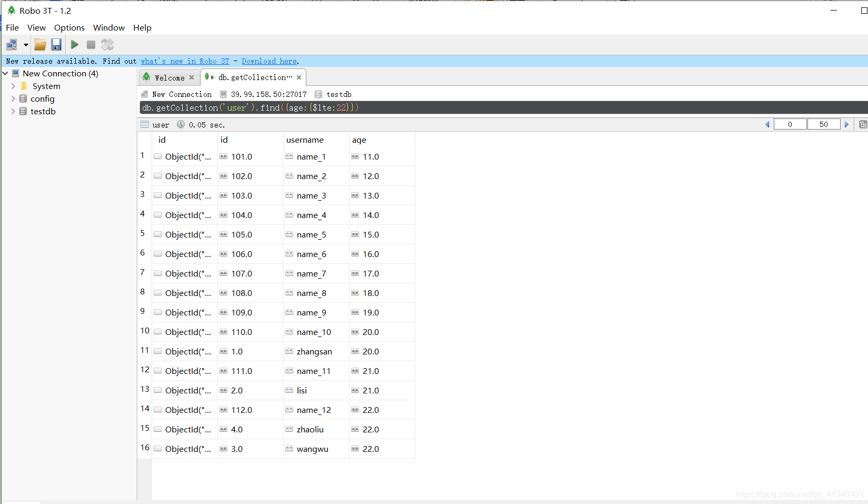The width and height of the screenshot is (868, 504).
Task: Select the name_8 username cell
Action: (x=316, y=293)
